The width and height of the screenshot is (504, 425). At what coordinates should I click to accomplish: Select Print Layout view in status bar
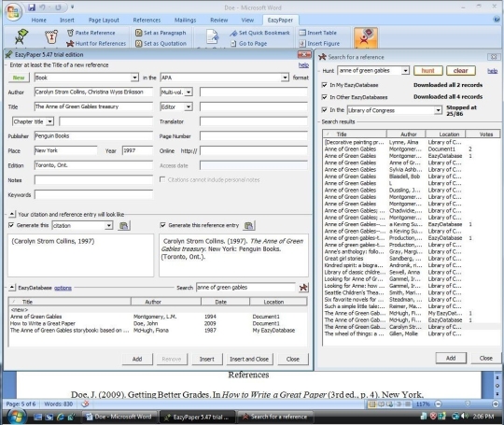[x=371, y=404]
